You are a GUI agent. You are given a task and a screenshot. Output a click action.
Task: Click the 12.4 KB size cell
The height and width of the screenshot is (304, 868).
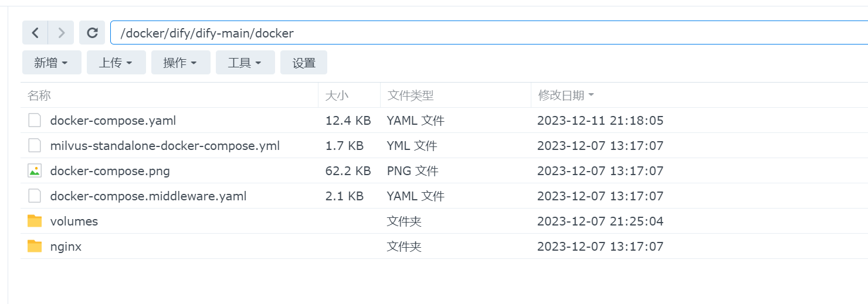[348, 121]
